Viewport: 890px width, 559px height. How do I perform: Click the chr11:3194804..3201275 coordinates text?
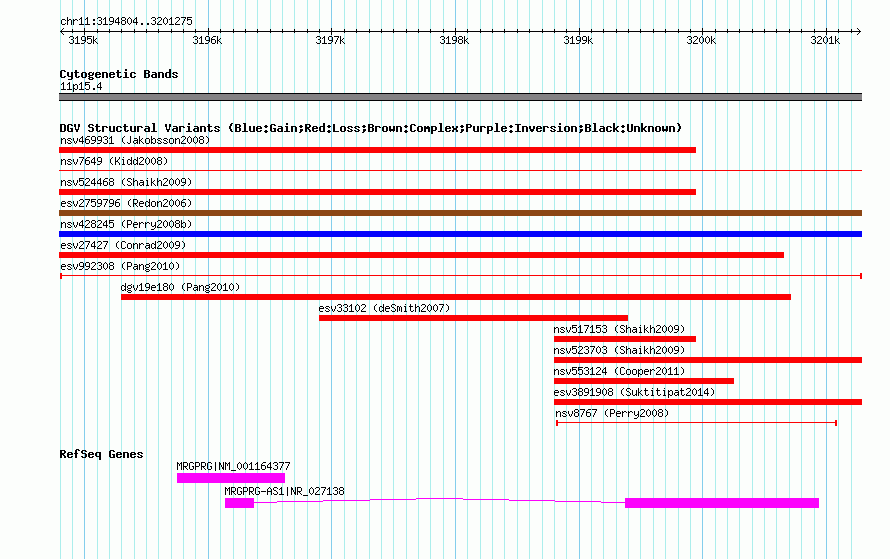tap(126, 21)
